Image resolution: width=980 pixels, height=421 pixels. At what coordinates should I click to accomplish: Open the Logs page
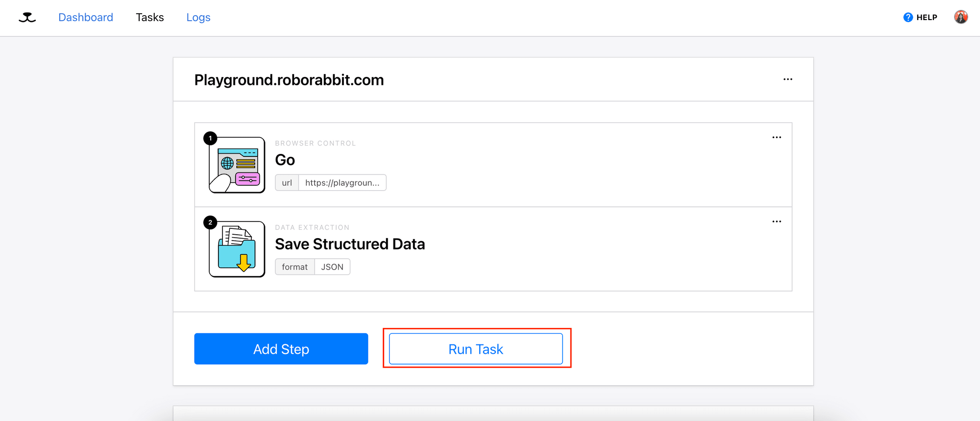[x=198, y=17]
